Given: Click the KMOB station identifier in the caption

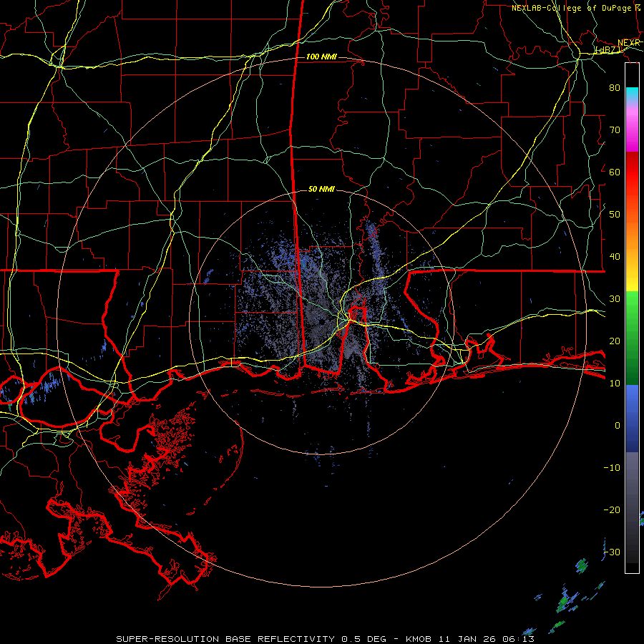Looking at the screenshot, I should tap(420, 639).
